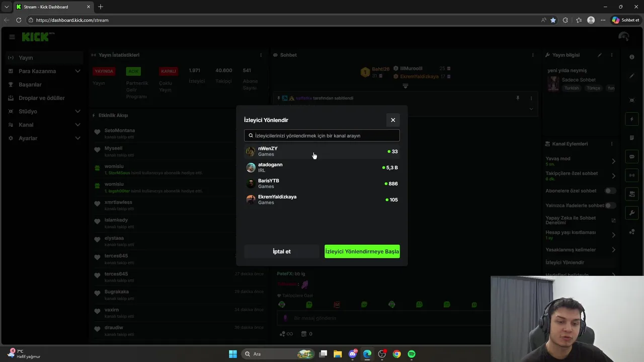Image resolution: width=644 pixels, height=362 pixels.
Task: Click the Turkish tag in Yayın bilgisi
Action: coord(571,88)
